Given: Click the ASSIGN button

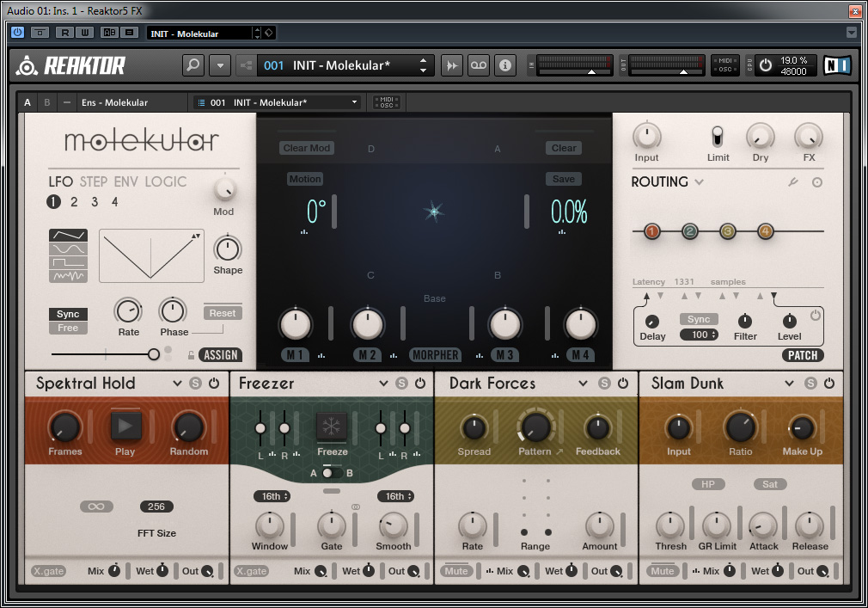Looking at the screenshot, I should click(x=220, y=354).
